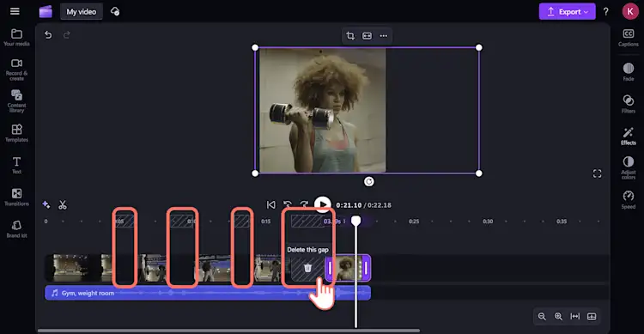Click the video preview image
The image size is (644, 334).
point(322,110)
